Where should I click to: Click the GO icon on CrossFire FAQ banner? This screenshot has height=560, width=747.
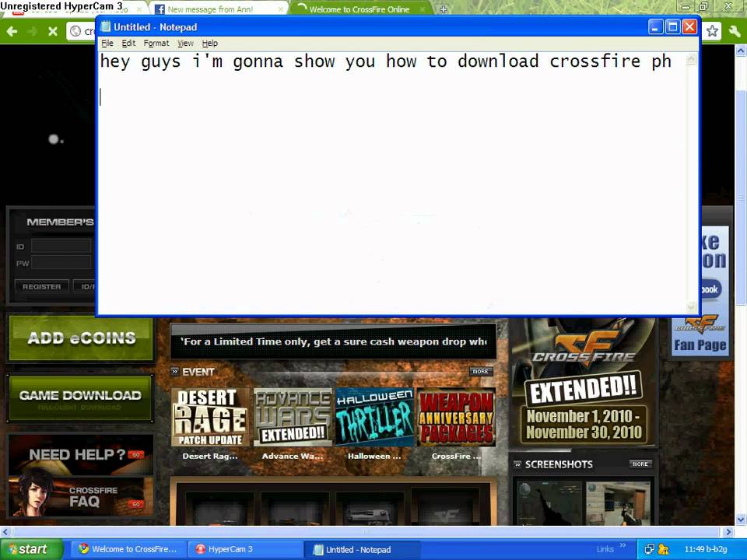point(135,504)
